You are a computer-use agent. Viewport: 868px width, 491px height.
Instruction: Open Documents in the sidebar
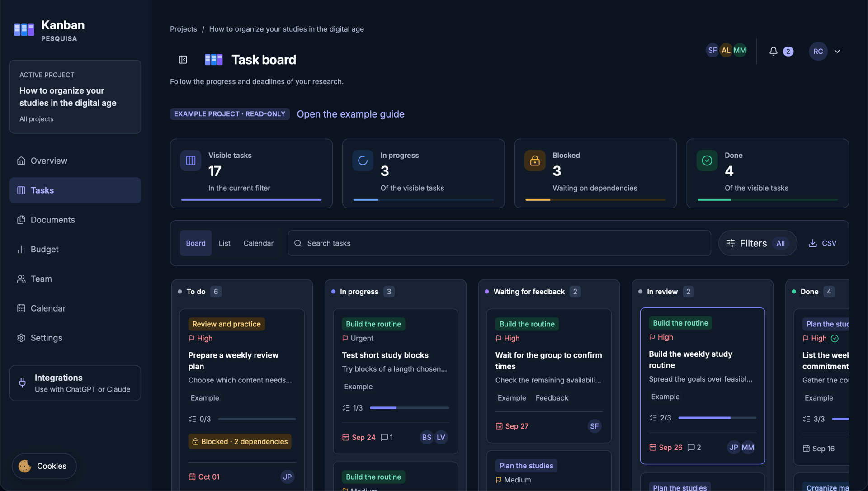point(75,220)
